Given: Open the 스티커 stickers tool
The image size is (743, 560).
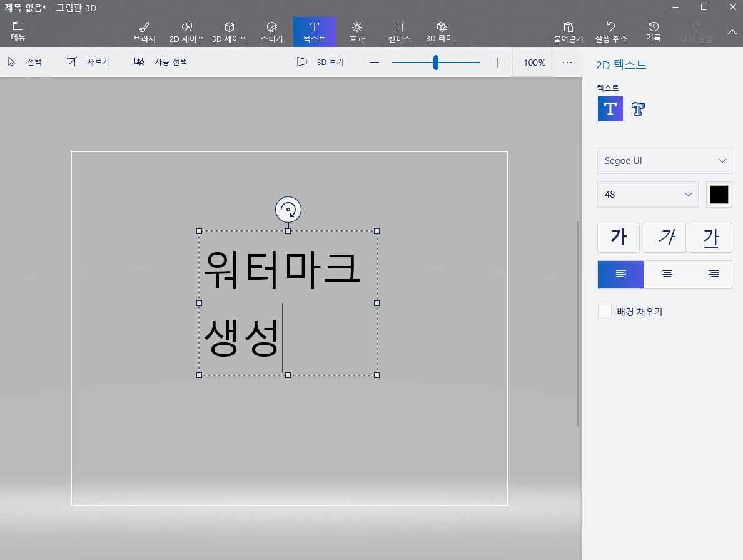Looking at the screenshot, I should coord(272,32).
